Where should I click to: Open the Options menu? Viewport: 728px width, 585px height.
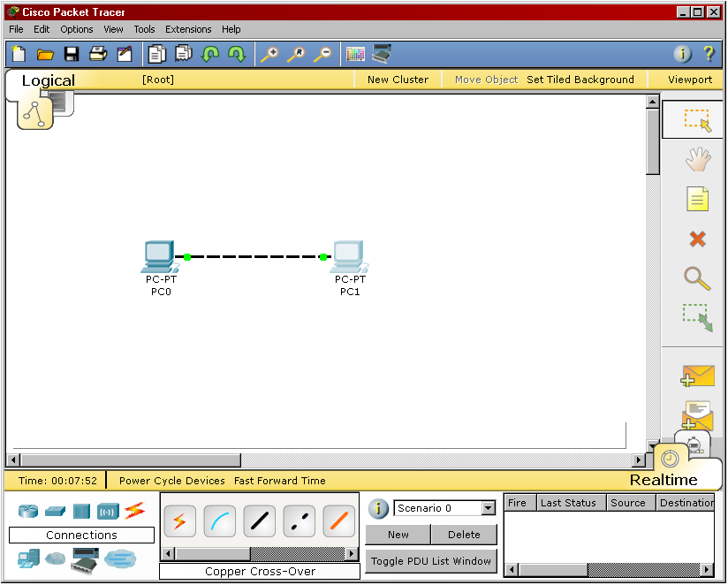[x=77, y=29]
